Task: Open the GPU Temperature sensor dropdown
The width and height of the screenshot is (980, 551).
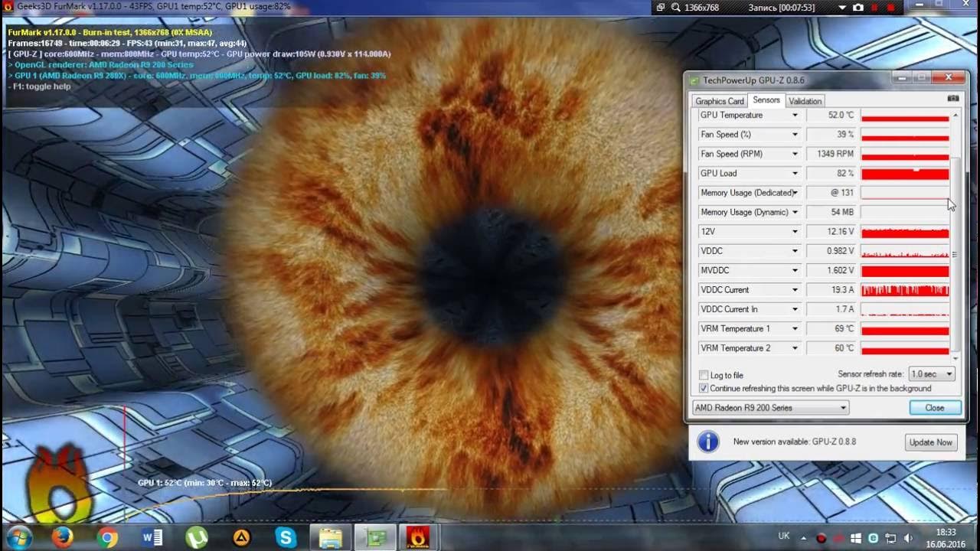Action: coord(795,115)
